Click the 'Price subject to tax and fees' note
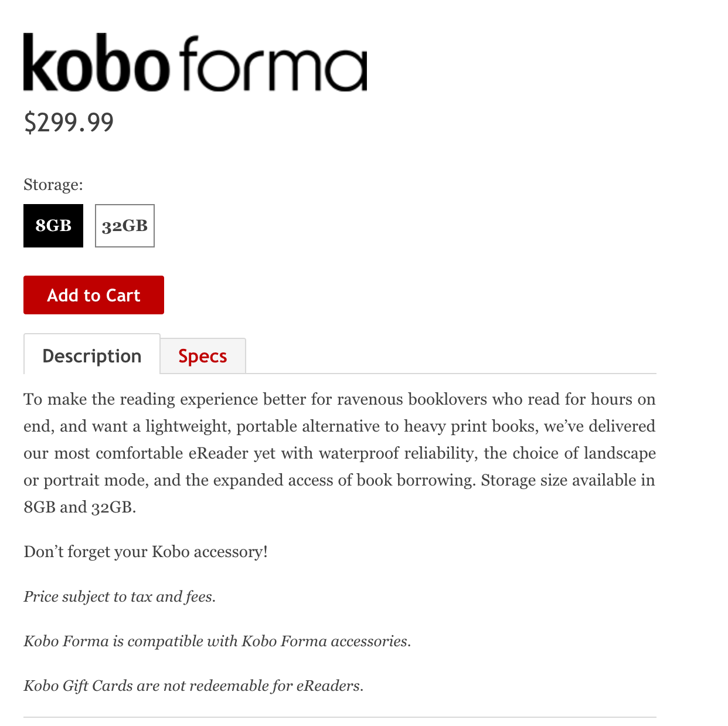The width and height of the screenshot is (728, 726). (120, 596)
